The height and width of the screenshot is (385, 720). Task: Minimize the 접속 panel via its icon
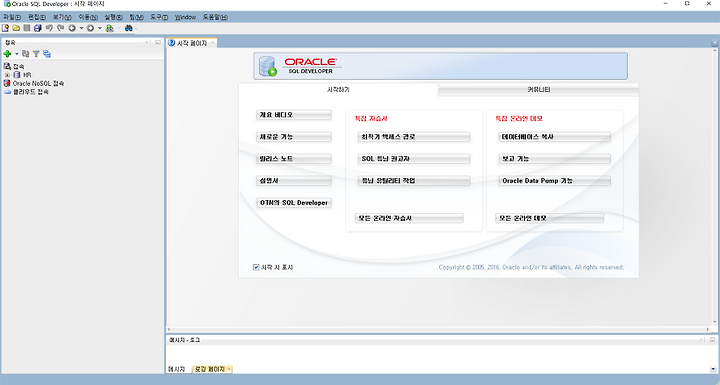tap(158, 42)
